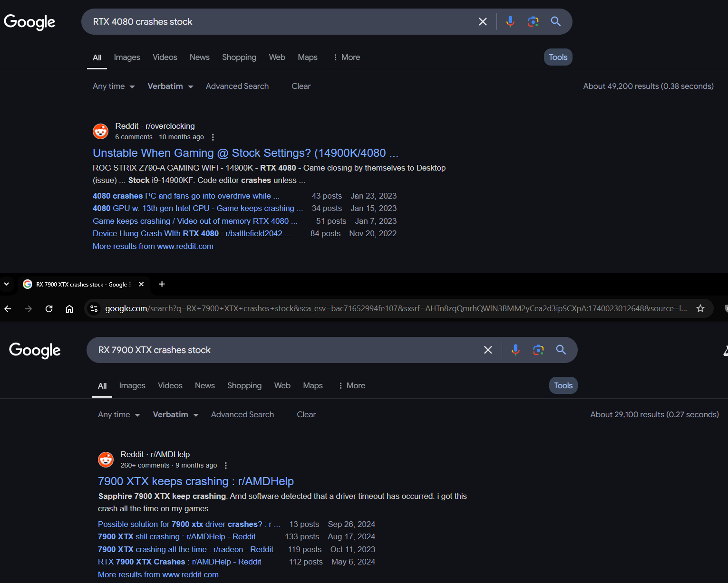Open a new browser tab with the plus button
The height and width of the screenshot is (583, 728).
162,284
